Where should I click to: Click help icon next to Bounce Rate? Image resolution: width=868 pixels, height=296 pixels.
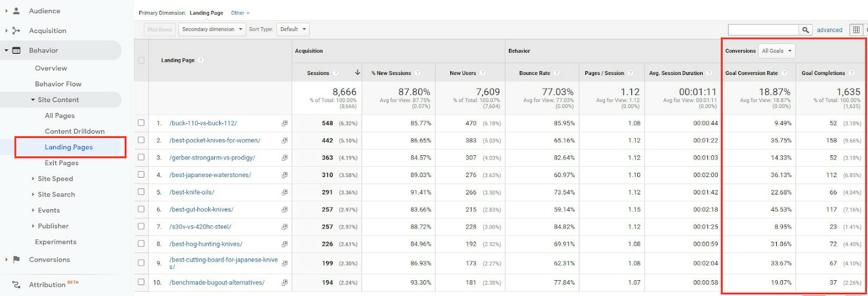tap(557, 73)
